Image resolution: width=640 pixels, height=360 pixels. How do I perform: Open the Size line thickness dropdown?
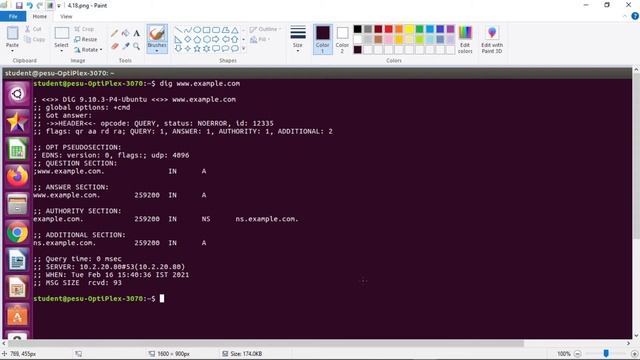coord(298,40)
